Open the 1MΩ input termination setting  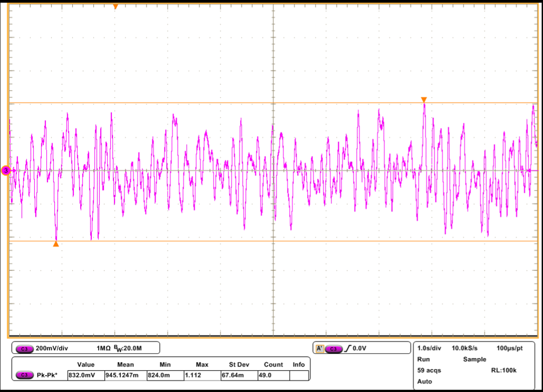[x=103, y=348]
